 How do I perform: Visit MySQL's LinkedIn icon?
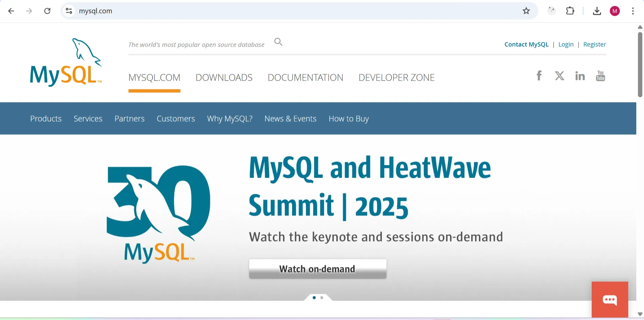tap(580, 76)
